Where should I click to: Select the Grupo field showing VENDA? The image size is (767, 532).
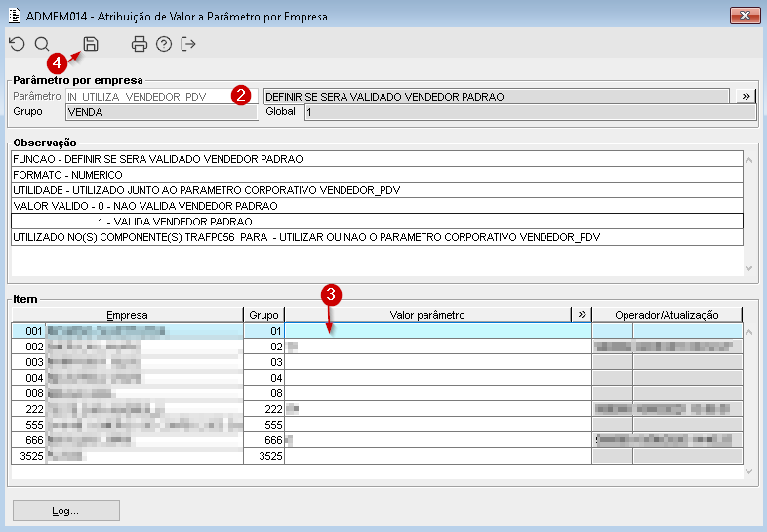tap(161, 112)
